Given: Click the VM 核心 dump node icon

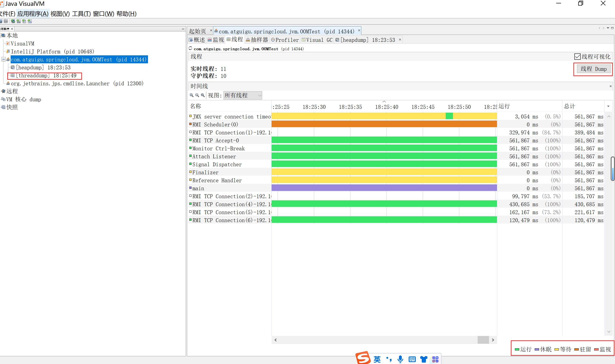Looking at the screenshot, I should 3,99.
